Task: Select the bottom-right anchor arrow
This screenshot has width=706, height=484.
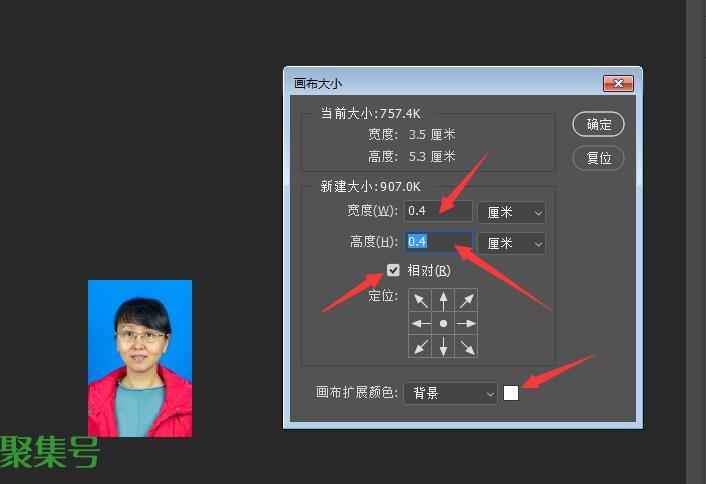Action: tap(466, 346)
